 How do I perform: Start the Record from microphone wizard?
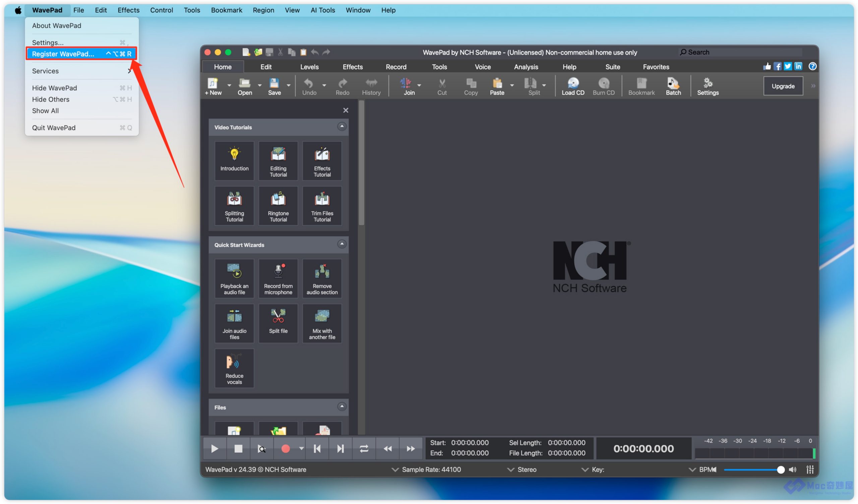pos(278,278)
